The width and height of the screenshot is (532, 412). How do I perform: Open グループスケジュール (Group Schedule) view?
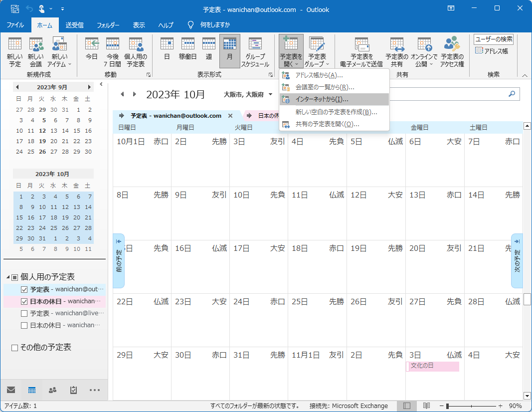(x=255, y=52)
